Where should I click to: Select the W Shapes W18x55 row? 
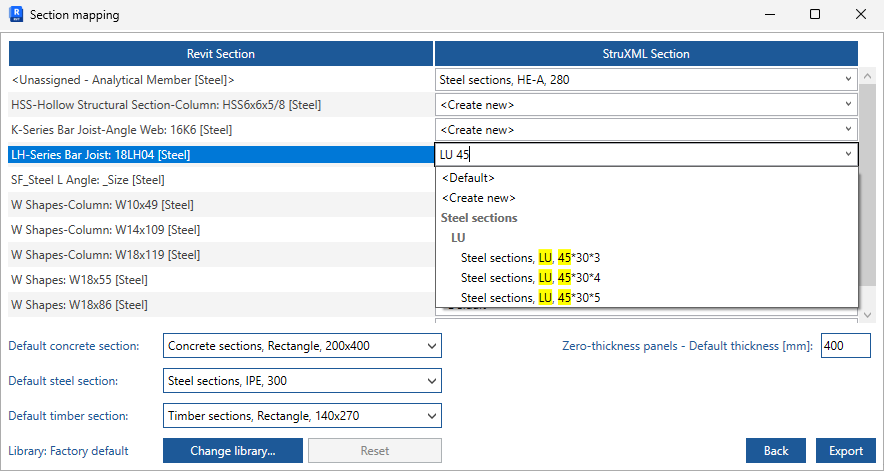coord(220,280)
